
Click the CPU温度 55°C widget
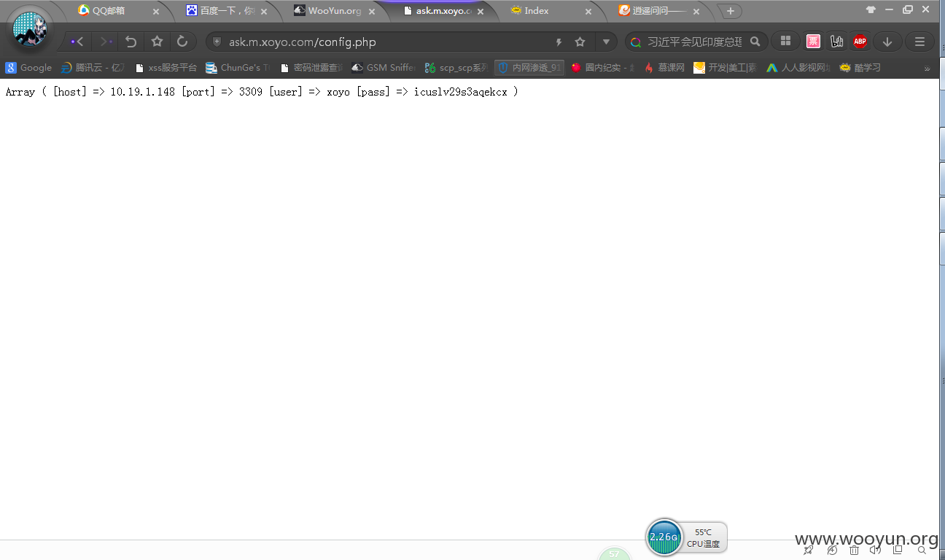[703, 538]
